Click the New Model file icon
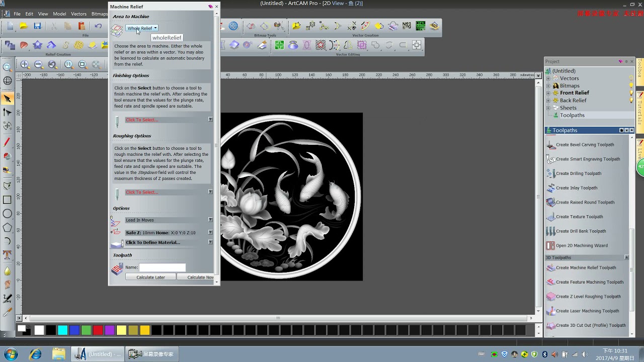The image size is (644, 362). pos(10,26)
